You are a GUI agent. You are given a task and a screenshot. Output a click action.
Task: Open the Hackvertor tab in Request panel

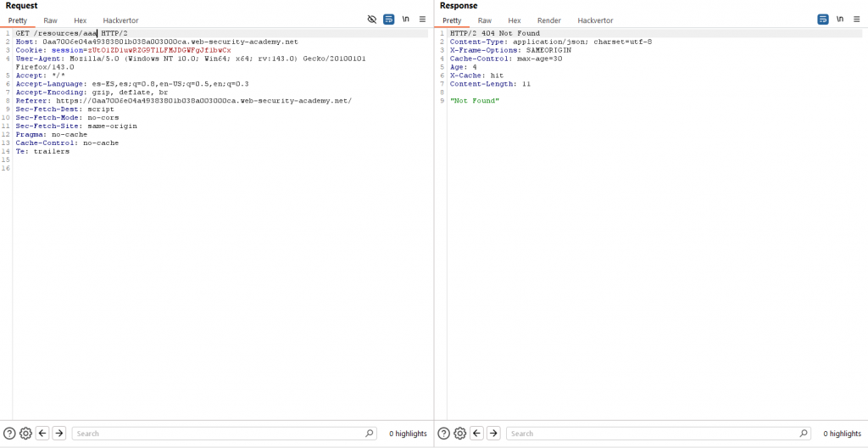[120, 20]
